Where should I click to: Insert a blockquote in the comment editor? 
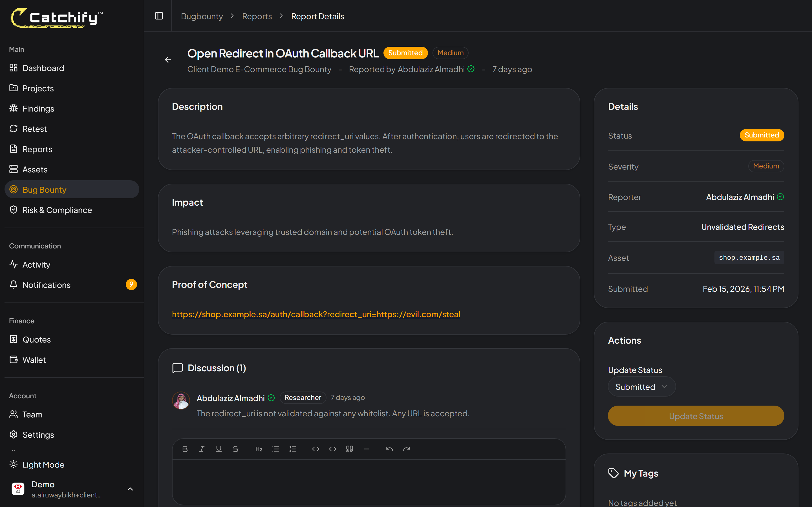(349, 449)
